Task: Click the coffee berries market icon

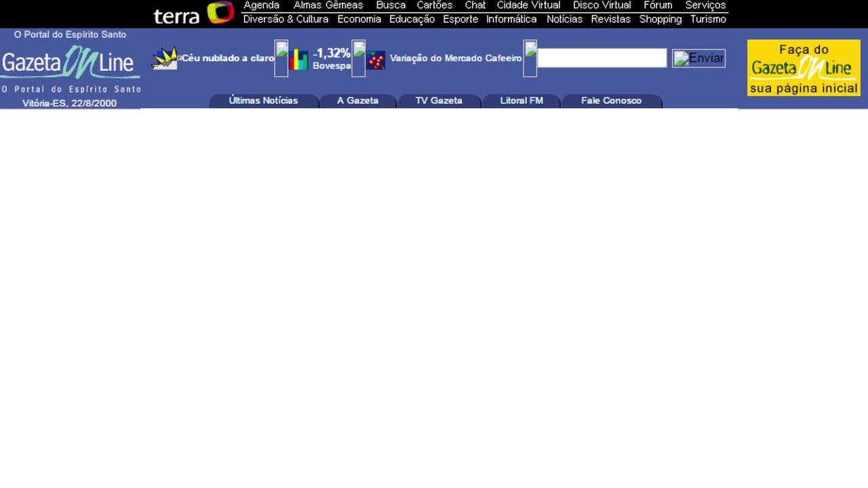Action: click(x=376, y=60)
